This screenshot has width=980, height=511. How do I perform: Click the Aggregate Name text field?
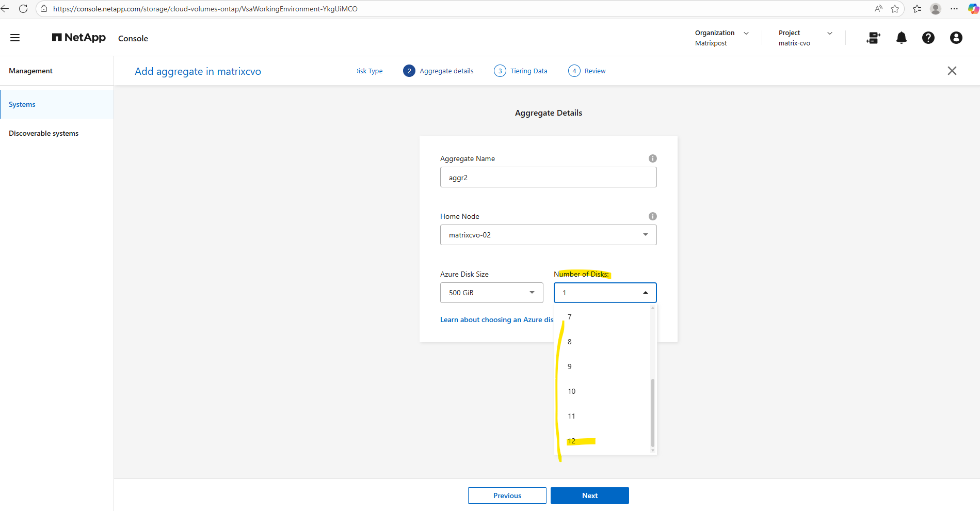[548, 178]
